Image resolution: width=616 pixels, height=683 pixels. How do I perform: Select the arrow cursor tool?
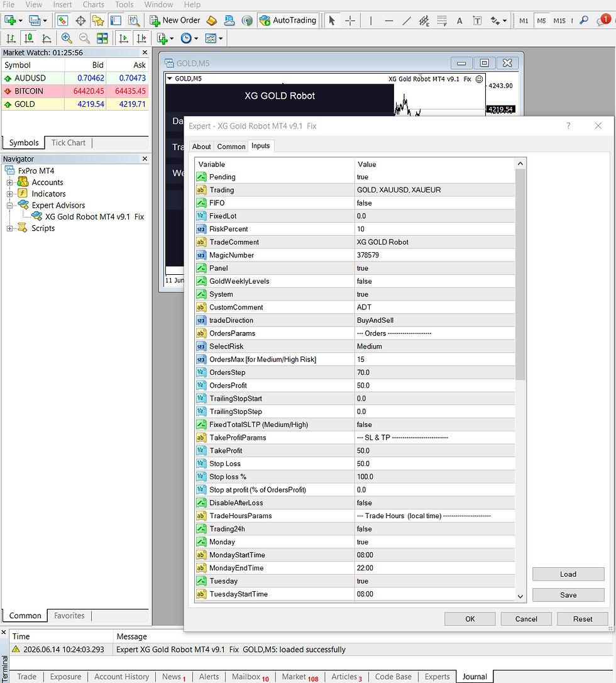[x=332, y=21]
